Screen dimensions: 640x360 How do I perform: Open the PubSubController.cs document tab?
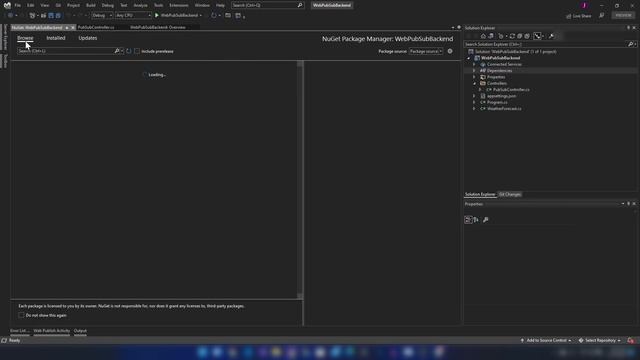point(96,27)
